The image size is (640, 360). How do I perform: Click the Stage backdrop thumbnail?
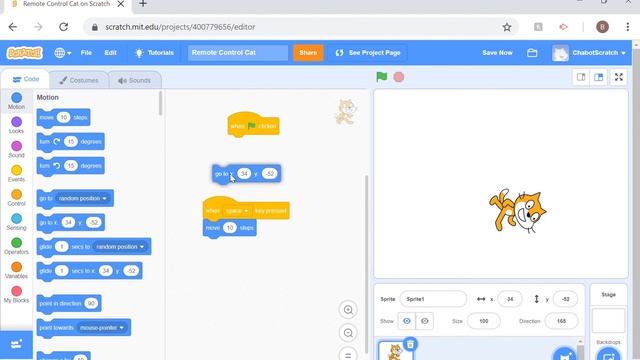tap(608, 320)
